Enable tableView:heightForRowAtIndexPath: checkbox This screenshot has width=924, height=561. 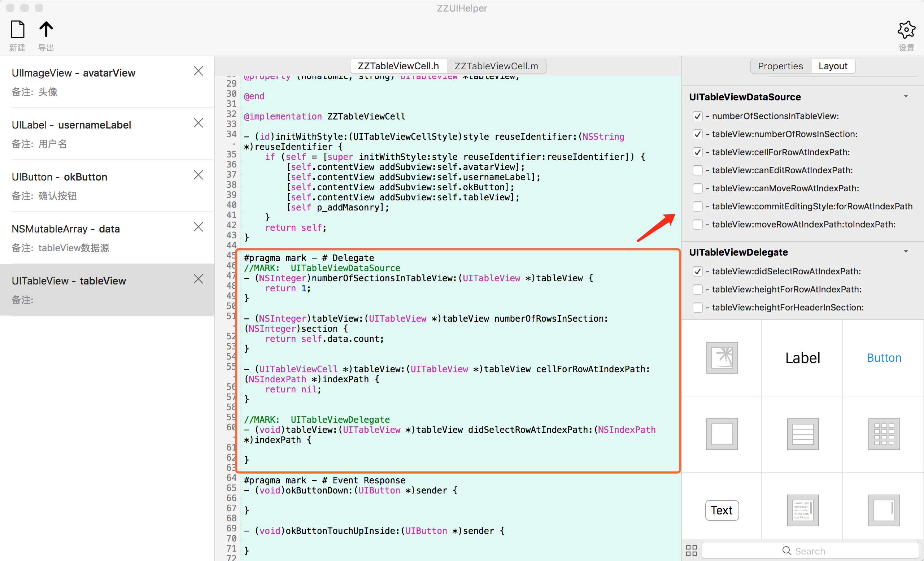[x=697, y=290]
